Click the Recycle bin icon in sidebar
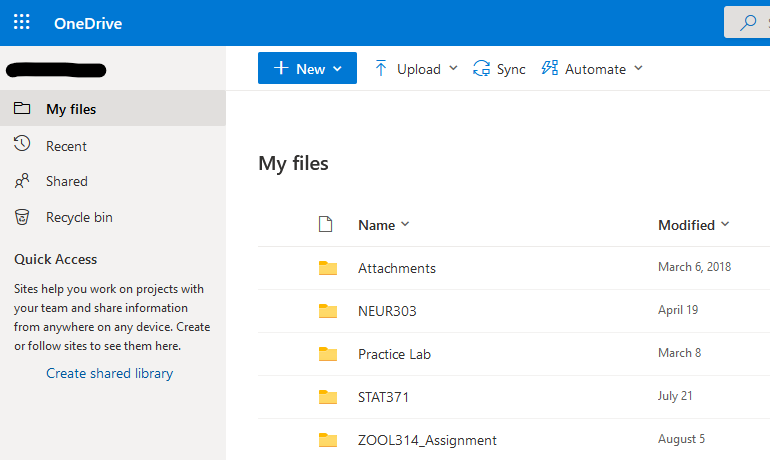 coord(22,217)
